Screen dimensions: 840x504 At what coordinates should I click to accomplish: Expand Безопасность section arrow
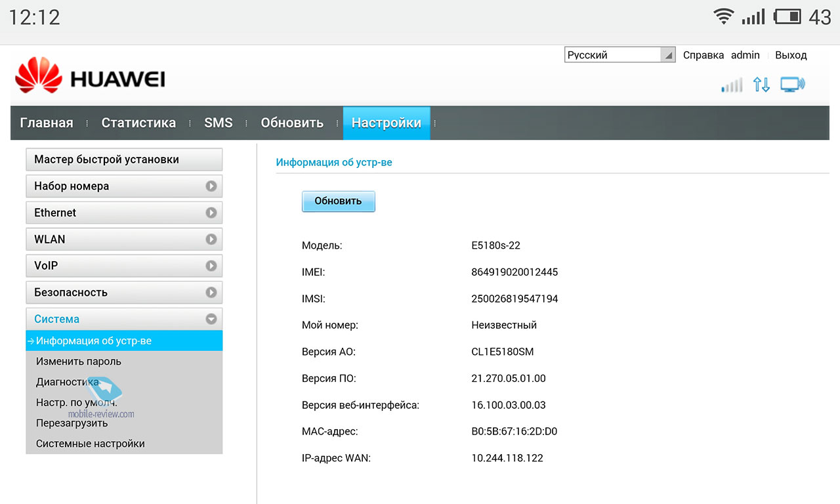pyautogui.click(x=211, y=293)
